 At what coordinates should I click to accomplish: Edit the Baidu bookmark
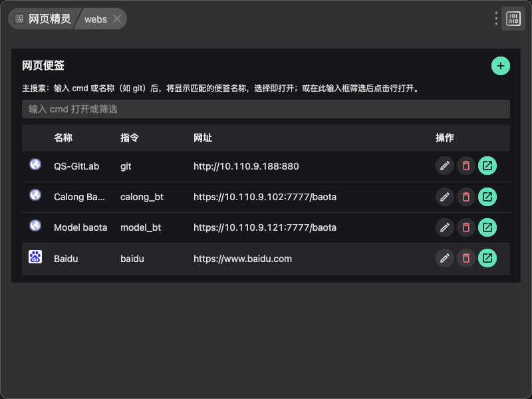[445, 258]
